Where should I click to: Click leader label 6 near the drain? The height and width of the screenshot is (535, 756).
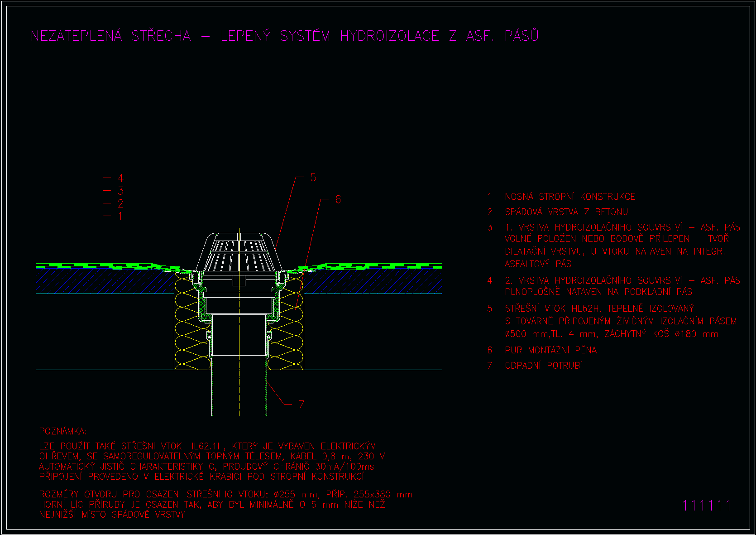[338, 199]
